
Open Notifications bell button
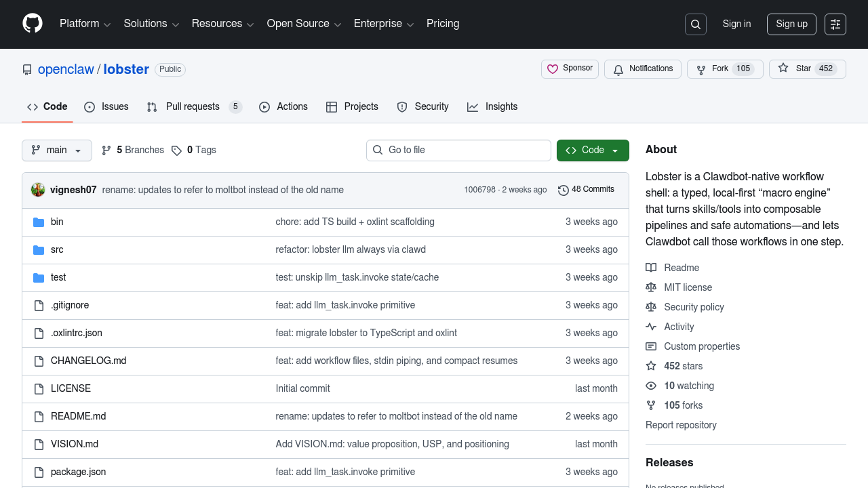click(643, 69)
